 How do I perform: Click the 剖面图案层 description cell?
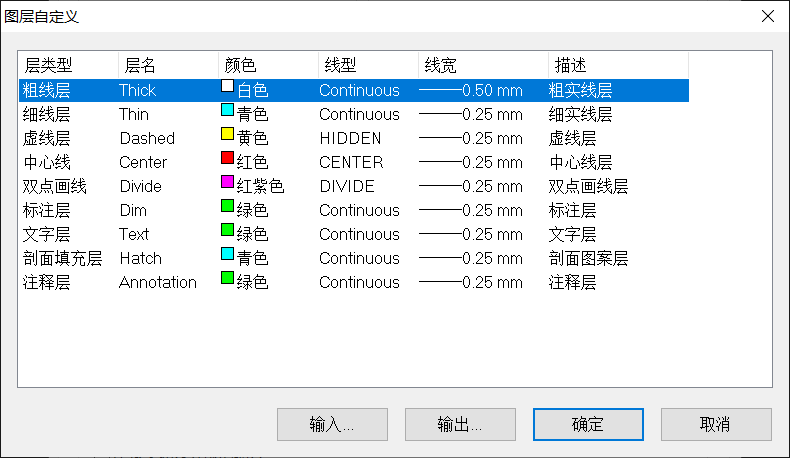(588, 258)
